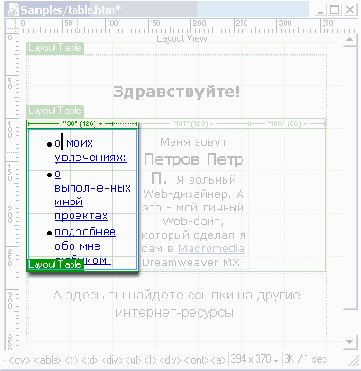Image resolution: width=361 pixels, height=371 pixels.
Task: Click the Macromedia hyperlink
Action: tap(211, 249)
